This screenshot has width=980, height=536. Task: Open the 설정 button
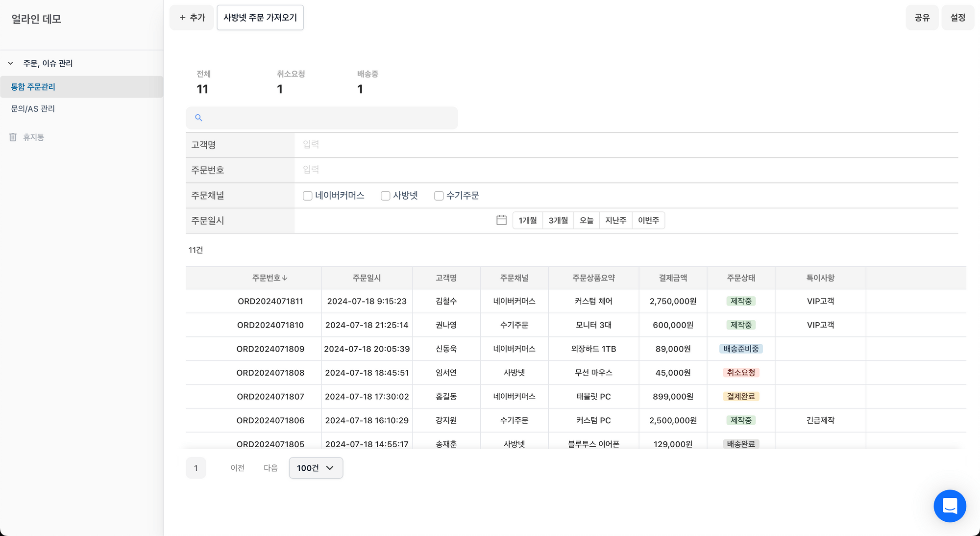click(x=957, y=18)
